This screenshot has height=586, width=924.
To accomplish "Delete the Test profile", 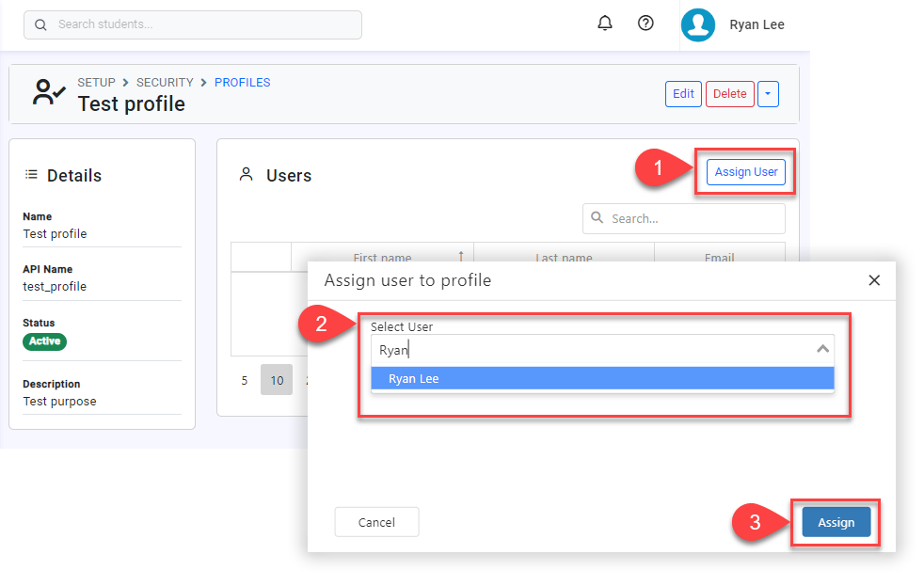I will point(729,94).
